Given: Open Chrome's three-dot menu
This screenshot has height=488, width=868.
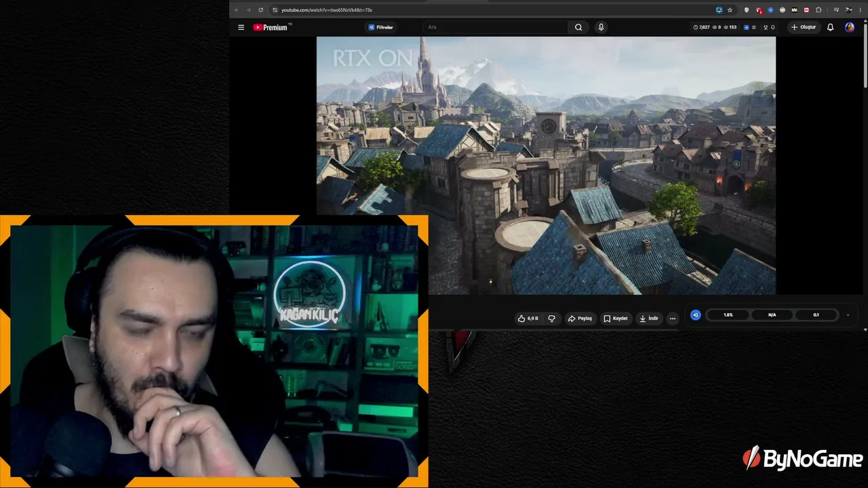Looking at the screenshot, I should (861, 10).
